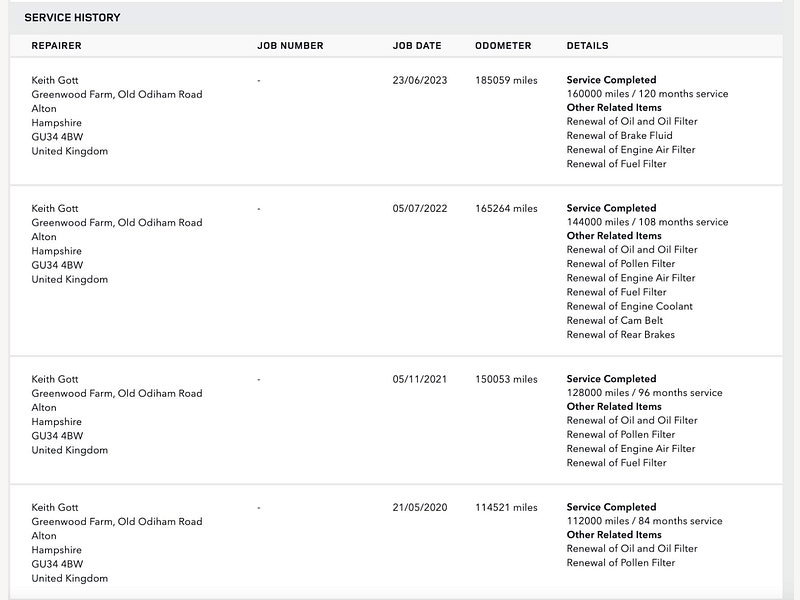Click the DETAILS column header
This screenshot has height=600, width=800.
[x=587, y=46]
